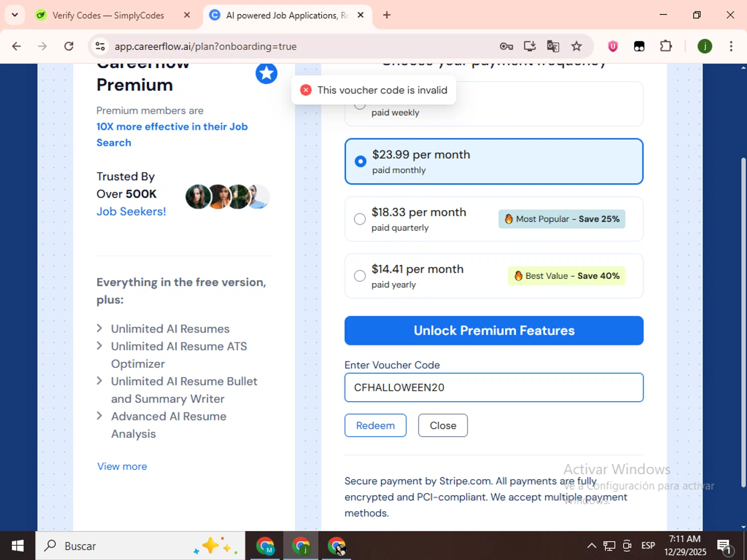Viewport: 747px width, 560px height.
Task: Switch to Verify Codes — SimplyCodes tab
Action: (x=108, y=15)
